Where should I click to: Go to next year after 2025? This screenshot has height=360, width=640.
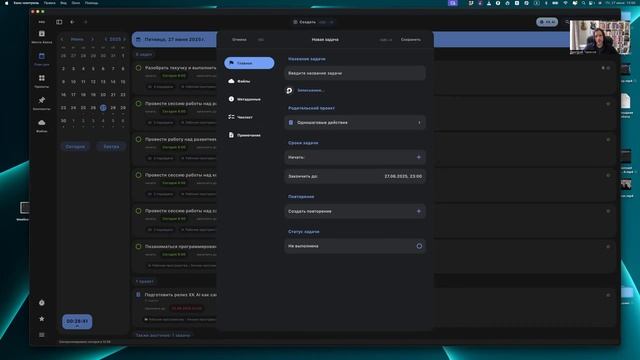pyautogui.click(x=124, y=40)
